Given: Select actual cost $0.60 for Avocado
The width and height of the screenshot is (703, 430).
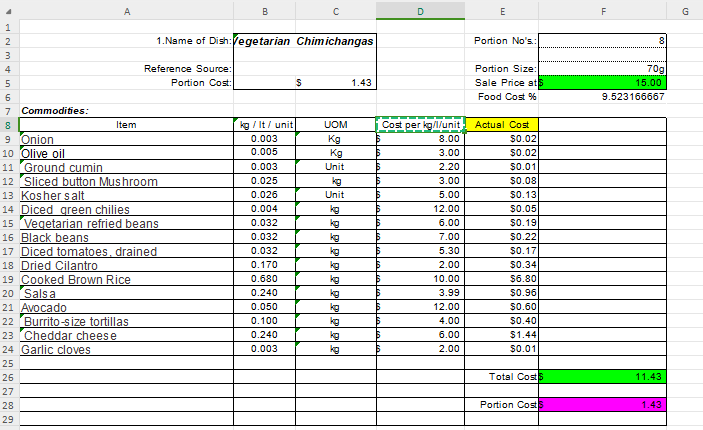Looking at the screenshot, I should [x=502, y=307].
